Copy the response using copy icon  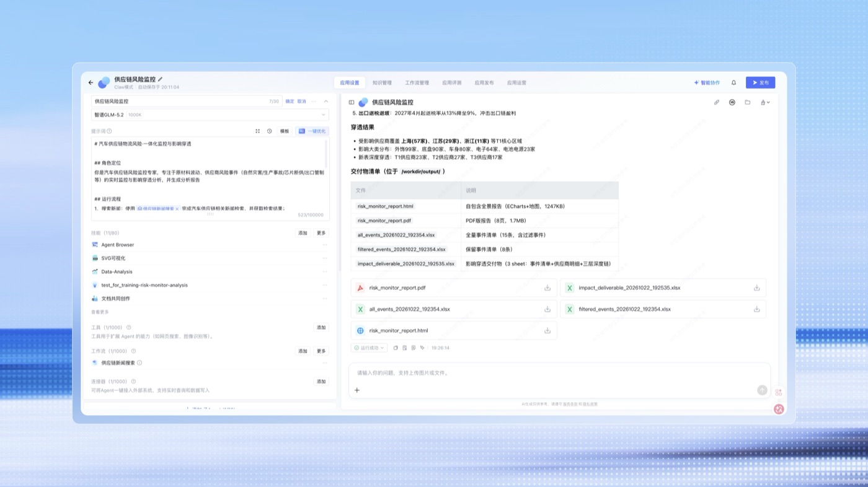tap(396, 348)
